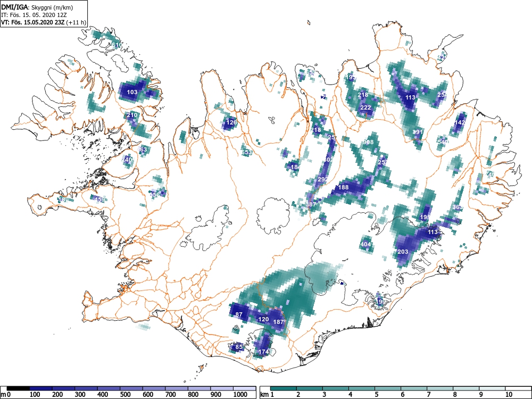Click the visibility value 222 on the map
This screenshot has width=532, height=399.
[365, 107]
